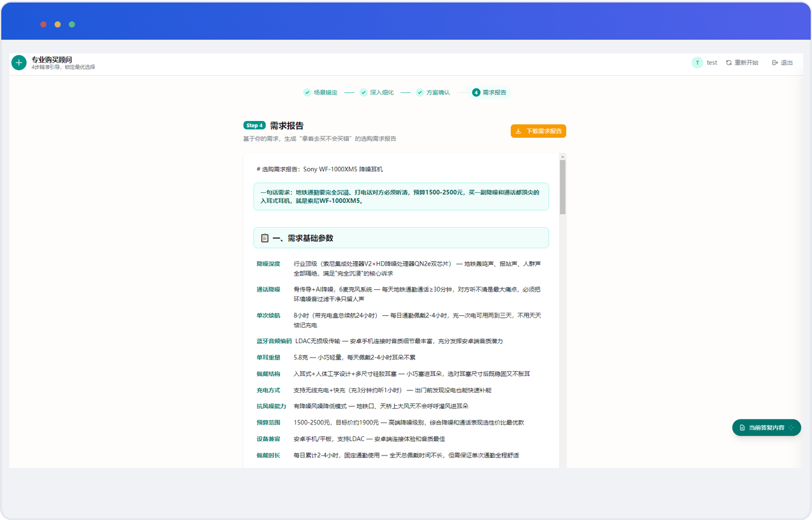Go to the 深入细化 step

click(377, 92)
